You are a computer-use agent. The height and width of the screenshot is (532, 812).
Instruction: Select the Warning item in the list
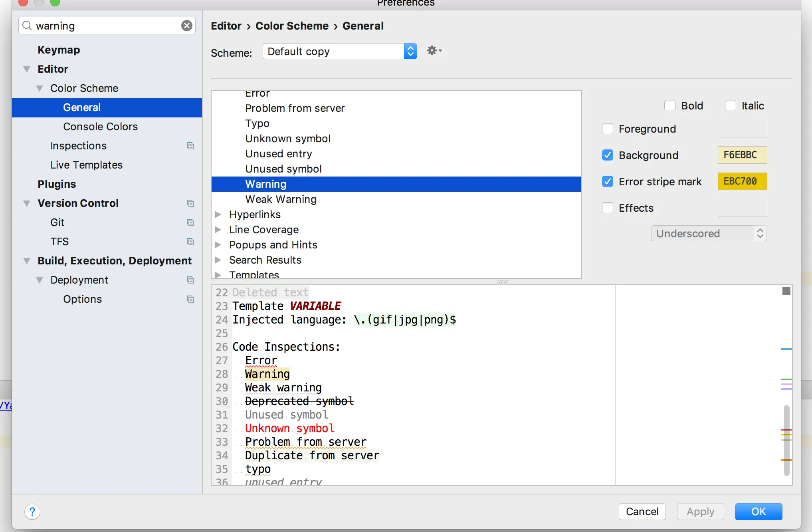pos(266,183)
